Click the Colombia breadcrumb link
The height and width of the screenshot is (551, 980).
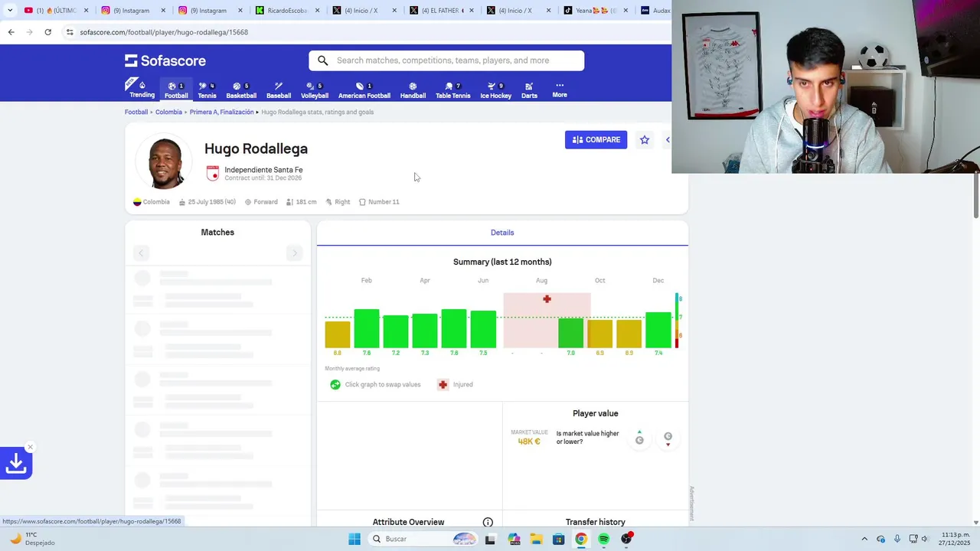click(168, 112)
